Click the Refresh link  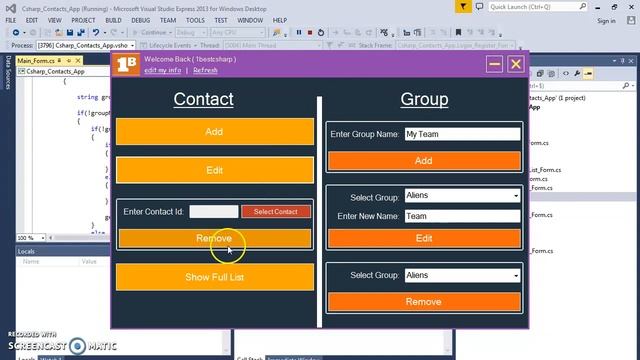pos(205,70)
